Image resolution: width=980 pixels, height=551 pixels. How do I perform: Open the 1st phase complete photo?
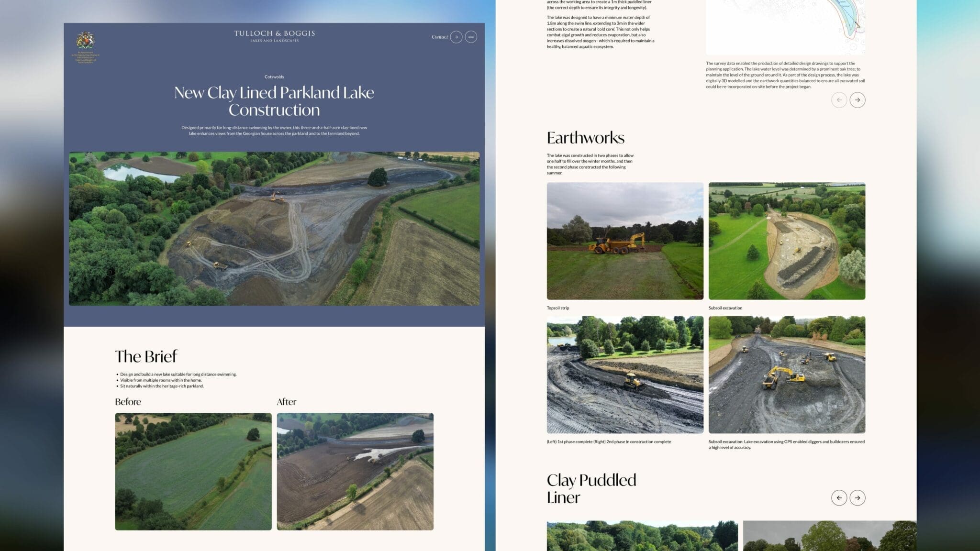[x=624, y=375]
